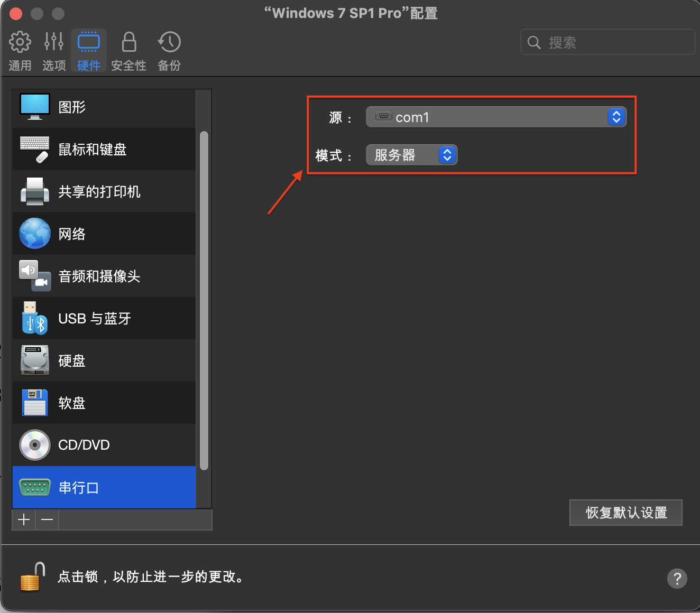The height and width of the screenshot is (613, 700).
Task: Select 共享的打印机 in the hardware list
Action: (x=104, y=191)
